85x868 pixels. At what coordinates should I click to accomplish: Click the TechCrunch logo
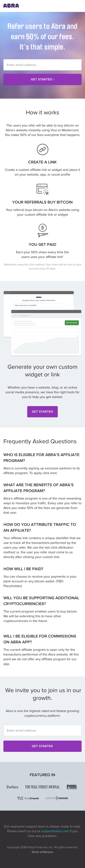pos(28,798)
